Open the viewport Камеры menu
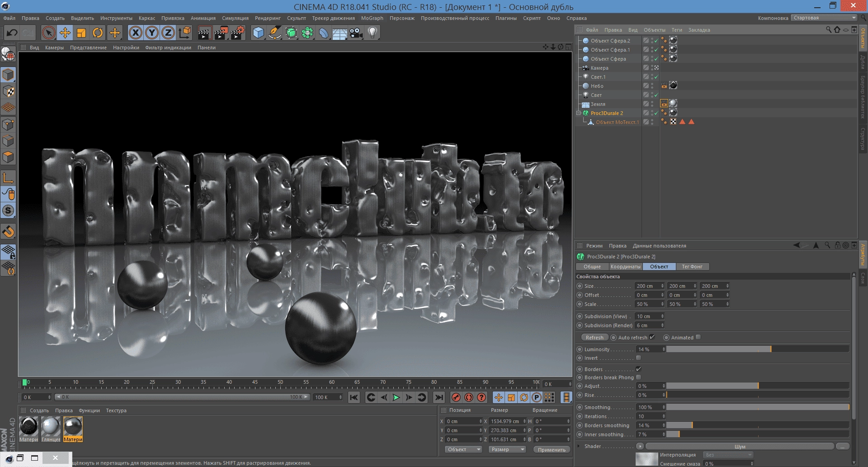Viewport: 868px width, 467px height. (54, 48)
